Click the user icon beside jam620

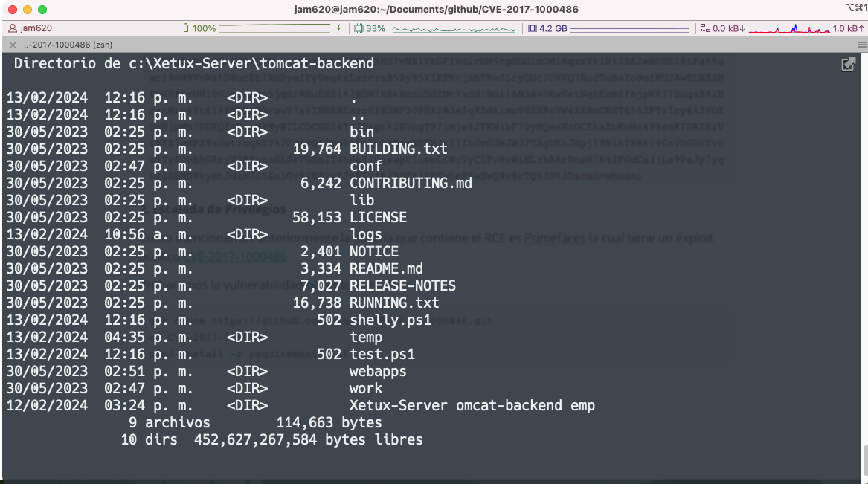point(12,28)
